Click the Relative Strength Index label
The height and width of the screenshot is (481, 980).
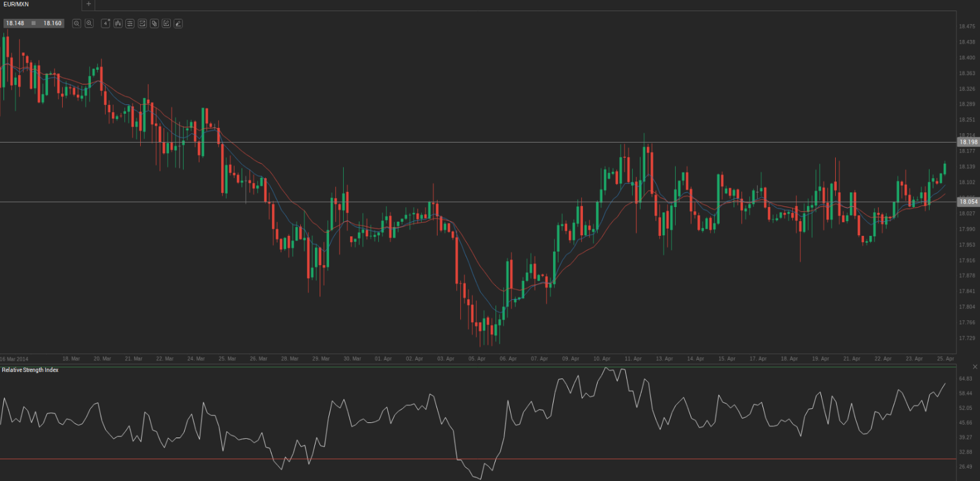(30, 370)
